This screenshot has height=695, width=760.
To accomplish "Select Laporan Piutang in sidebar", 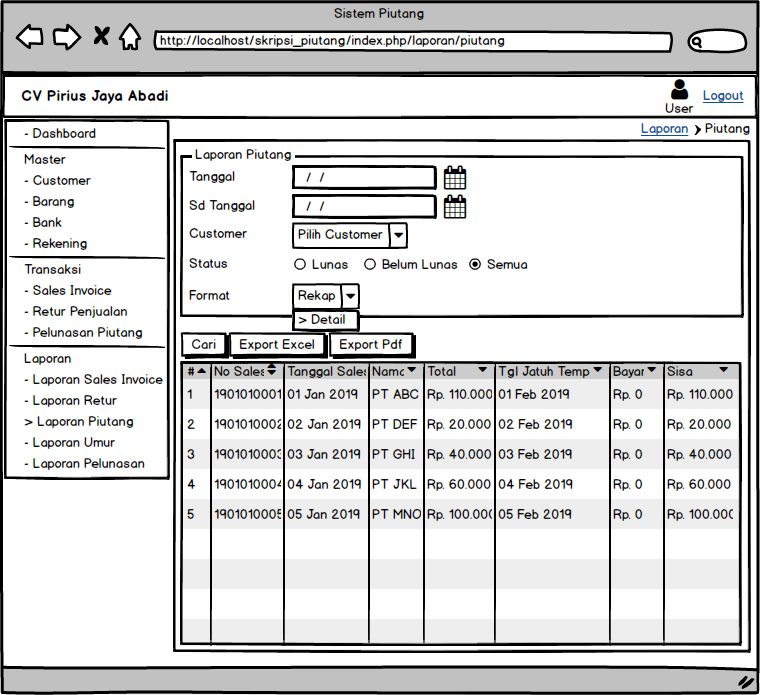I will (79, 422).
